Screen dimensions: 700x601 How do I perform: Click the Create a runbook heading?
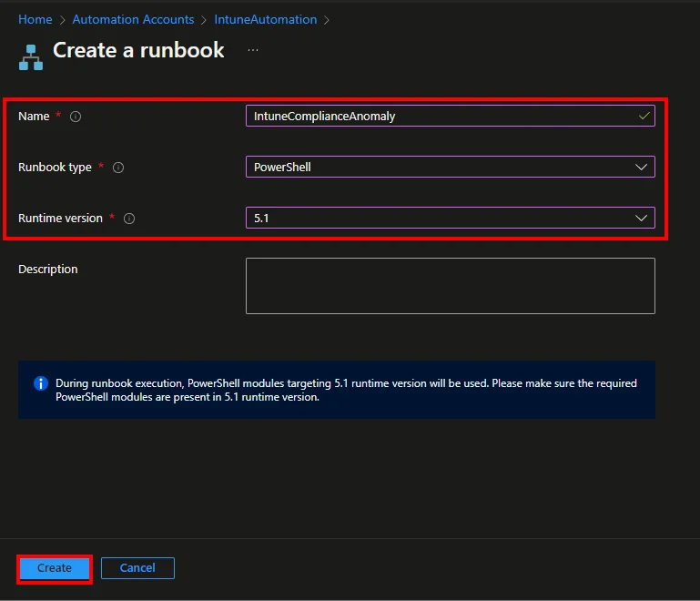138,50
